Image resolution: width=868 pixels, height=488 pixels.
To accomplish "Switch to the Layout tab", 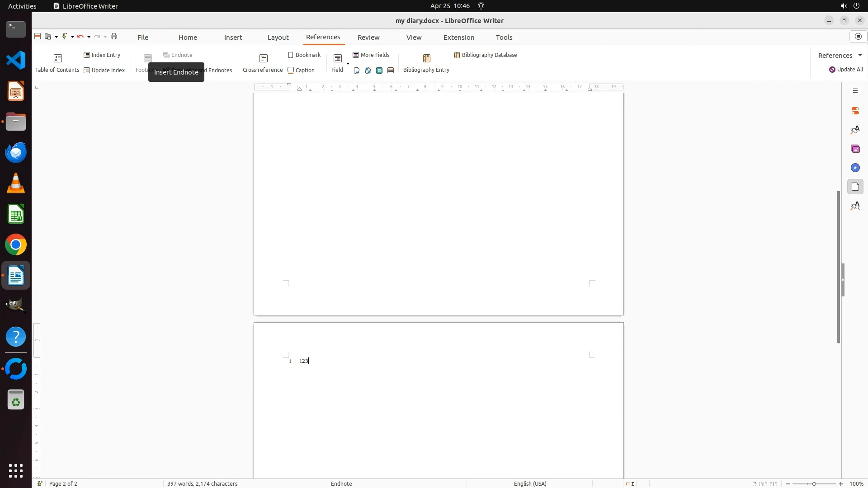I will (x=278, y=38).
